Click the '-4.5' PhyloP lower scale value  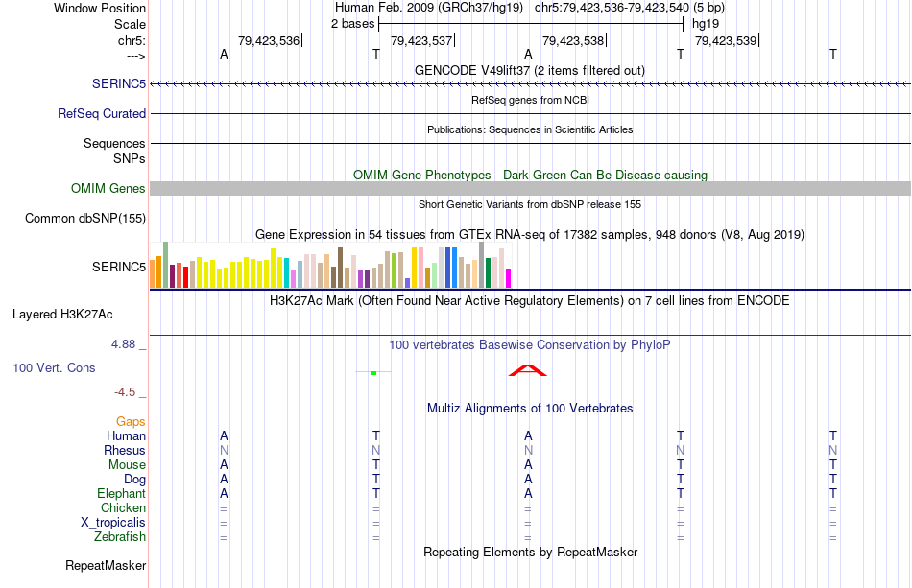pyautogui.click(x=125, y=392)
